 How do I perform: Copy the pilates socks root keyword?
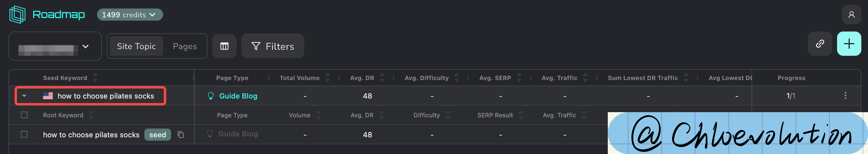[x=181, y=135]
